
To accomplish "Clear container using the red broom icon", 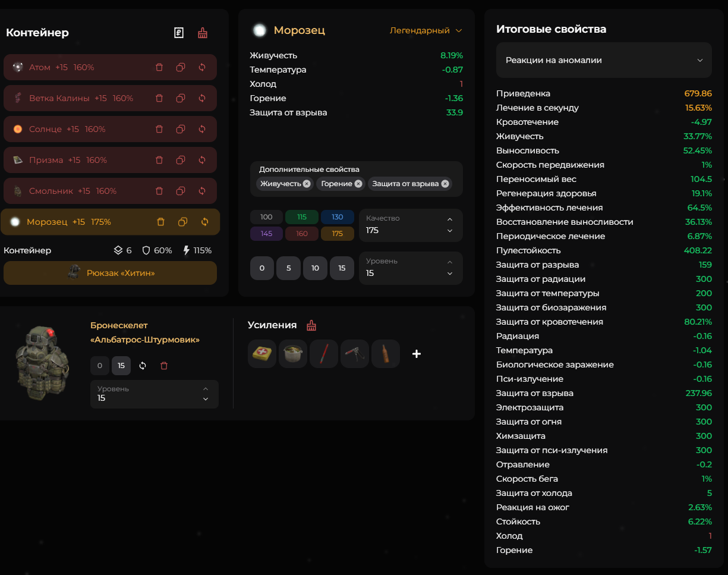I will click(203, 33).
